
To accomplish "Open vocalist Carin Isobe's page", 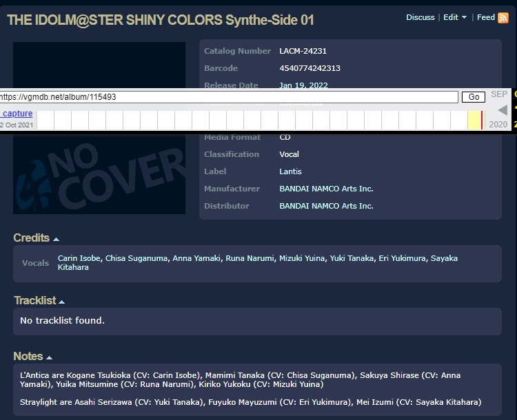I will click(79, 258).
